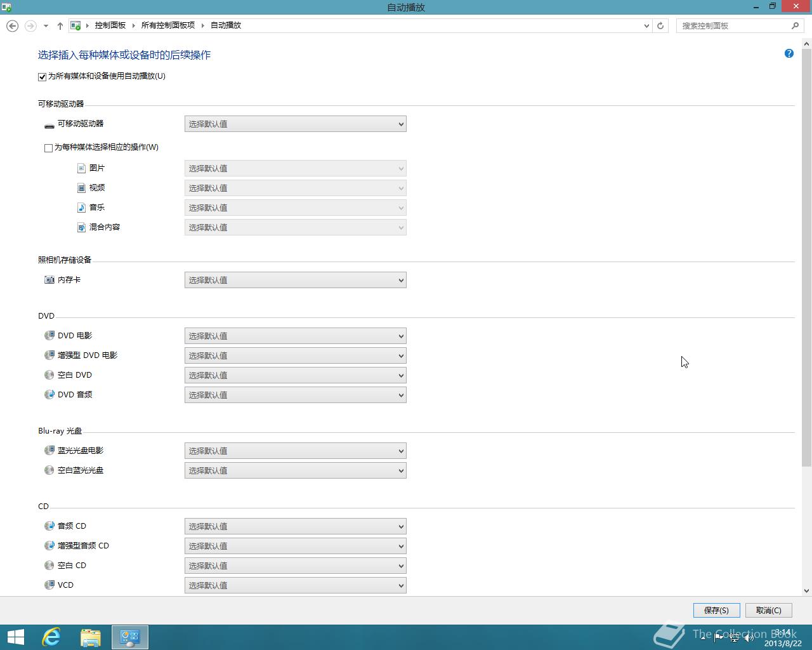The image size is (812, 650).
Task: Open the 增强型 DVD 电影 action dropdown
Action: click(x=296, y=355)
